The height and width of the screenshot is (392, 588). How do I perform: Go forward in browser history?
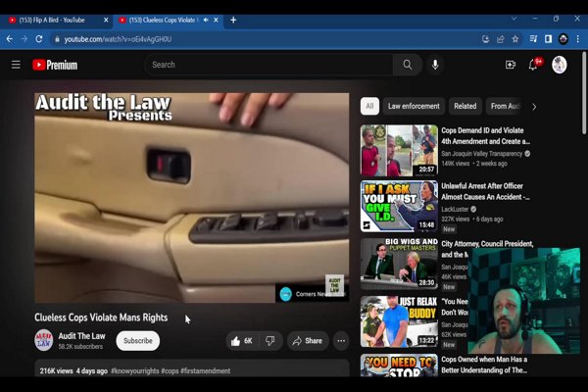(24, 39)
